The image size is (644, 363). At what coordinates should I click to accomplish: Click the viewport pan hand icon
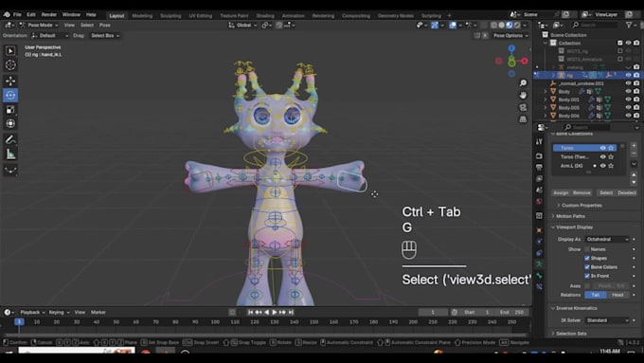pos(523,95)
